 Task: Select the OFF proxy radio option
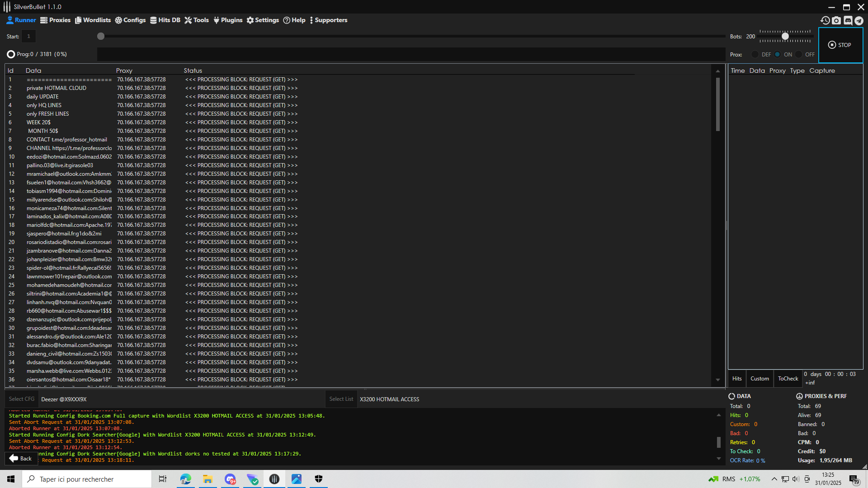pos(799,54)
